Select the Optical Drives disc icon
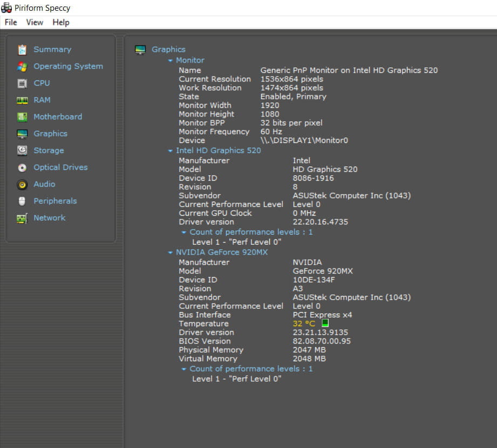This screenshot has height=448, width=497. [x=22, y=168]
